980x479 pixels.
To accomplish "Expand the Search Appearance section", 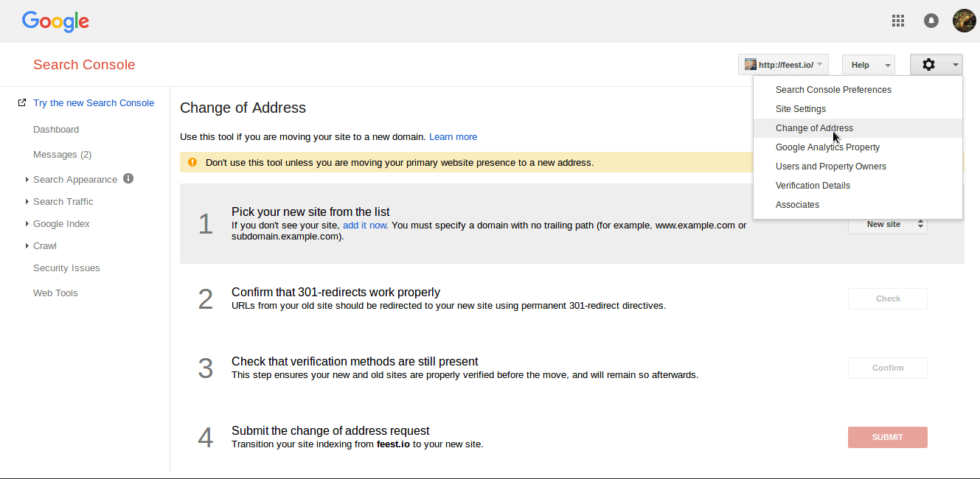I will (27, 179).
